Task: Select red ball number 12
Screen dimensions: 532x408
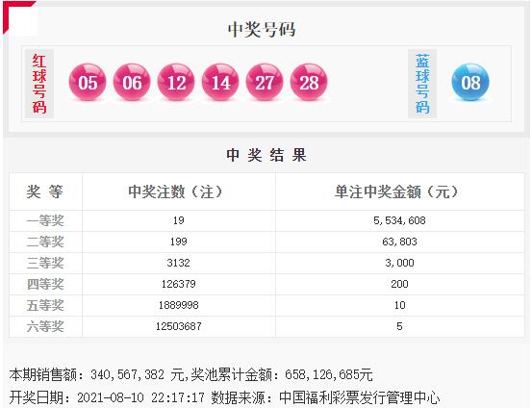Action: click(176, 82)
